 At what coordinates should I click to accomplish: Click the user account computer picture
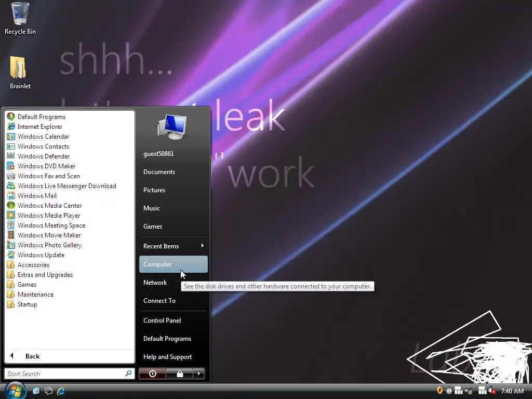coord(172,127)
